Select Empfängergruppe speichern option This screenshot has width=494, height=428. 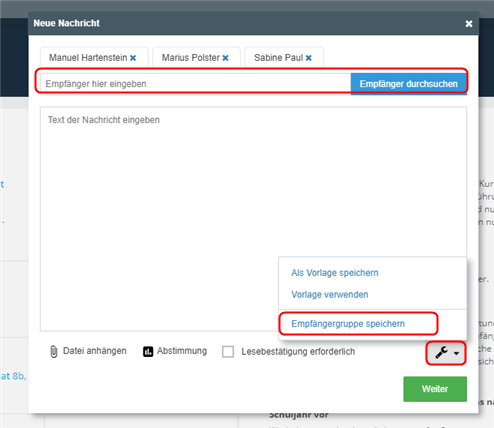348,324
